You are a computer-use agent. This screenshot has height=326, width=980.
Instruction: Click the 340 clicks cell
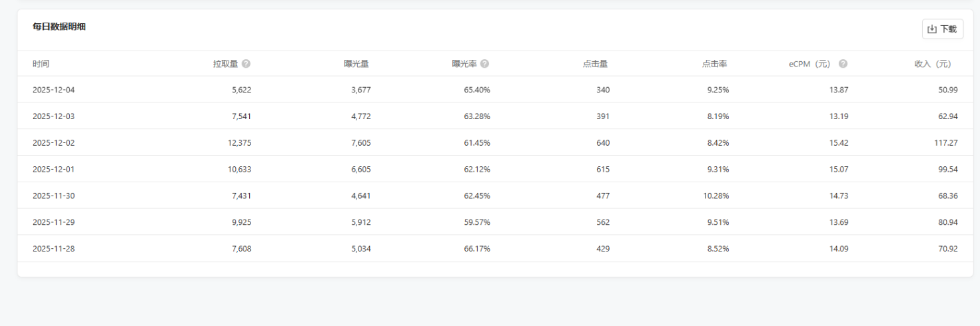(x=603, y=90)
